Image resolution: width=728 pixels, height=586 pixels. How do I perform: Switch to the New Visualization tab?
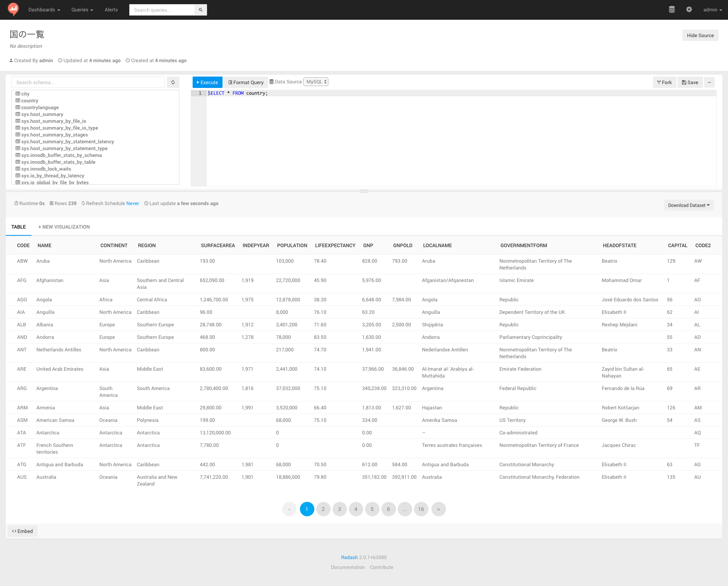[x=64, y=227]
